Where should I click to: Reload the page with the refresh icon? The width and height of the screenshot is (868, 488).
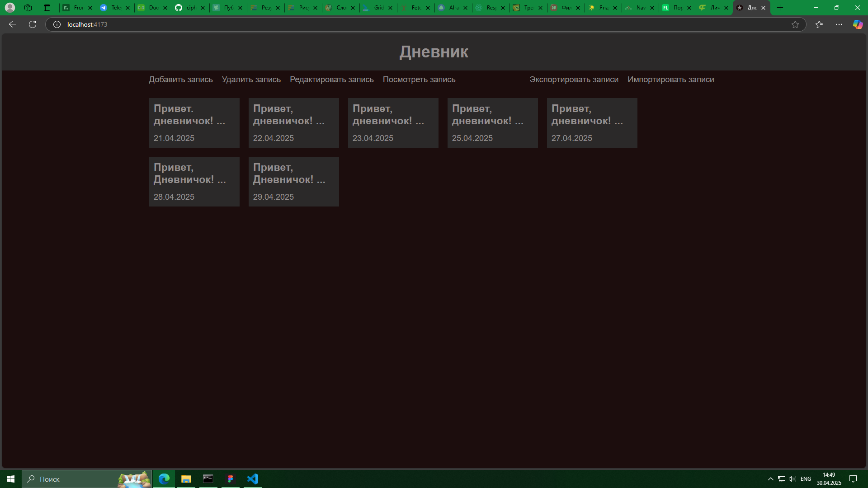pyautogui.click(x=33, y=24)
